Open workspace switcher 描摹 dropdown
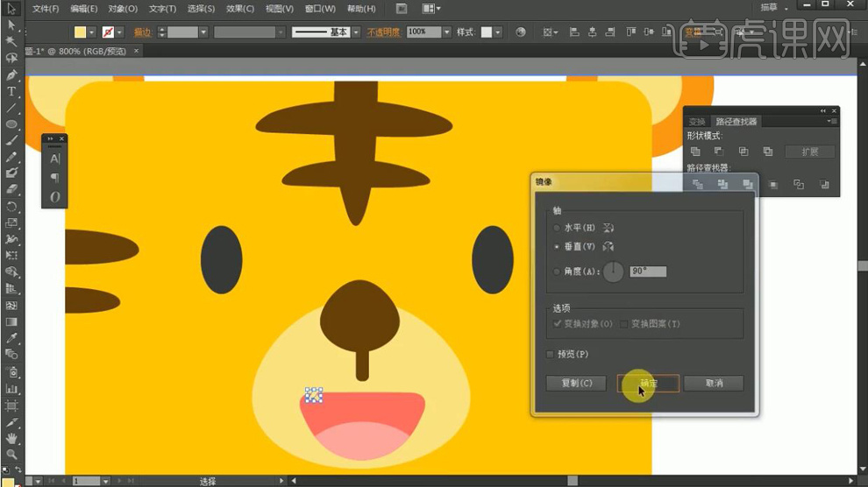The image size is (868, 487). tap(773, 8)
